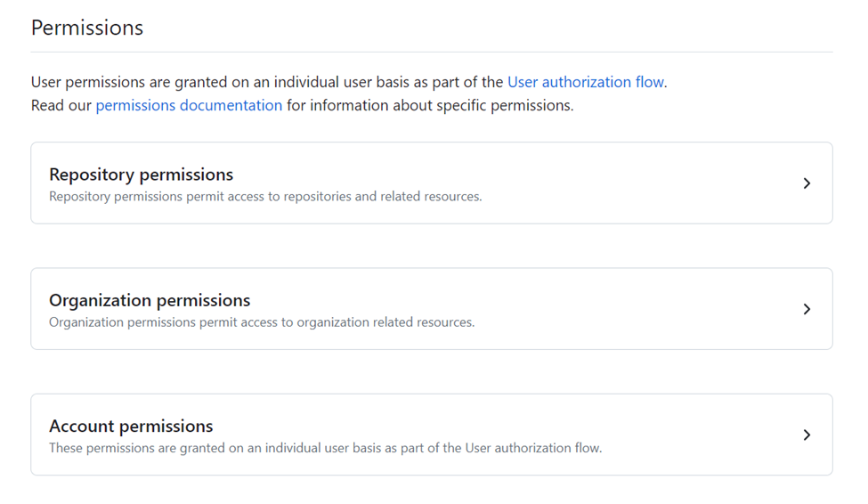Click the chevron arrow for Repository permissions
This screenshot has height=504, width=868.
tap(807, 183)
